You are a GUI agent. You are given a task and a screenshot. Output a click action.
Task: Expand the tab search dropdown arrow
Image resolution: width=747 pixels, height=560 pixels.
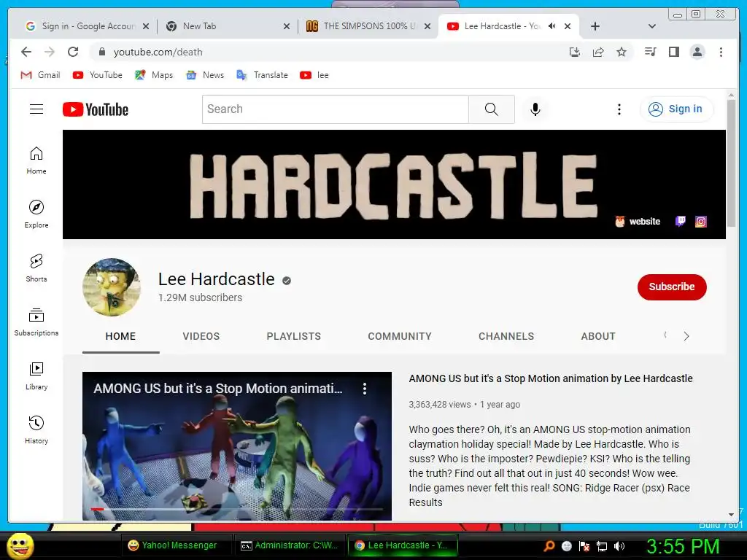(x=652, y=26)
